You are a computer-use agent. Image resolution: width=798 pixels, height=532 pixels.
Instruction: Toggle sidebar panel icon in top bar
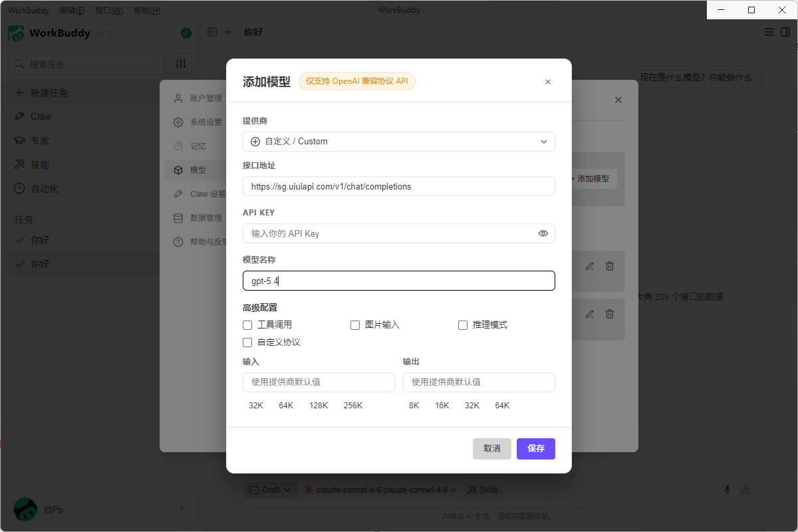point(212,32)
